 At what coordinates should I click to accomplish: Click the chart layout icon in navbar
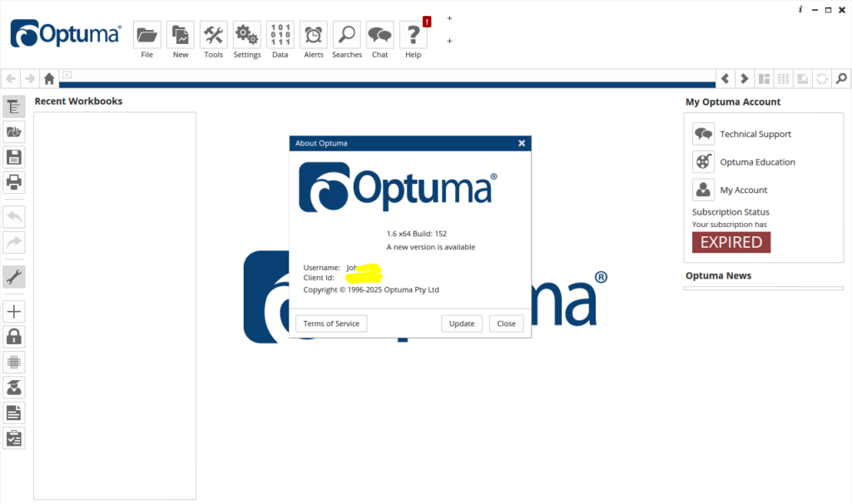pyautogui.click(x=803, y=79)
